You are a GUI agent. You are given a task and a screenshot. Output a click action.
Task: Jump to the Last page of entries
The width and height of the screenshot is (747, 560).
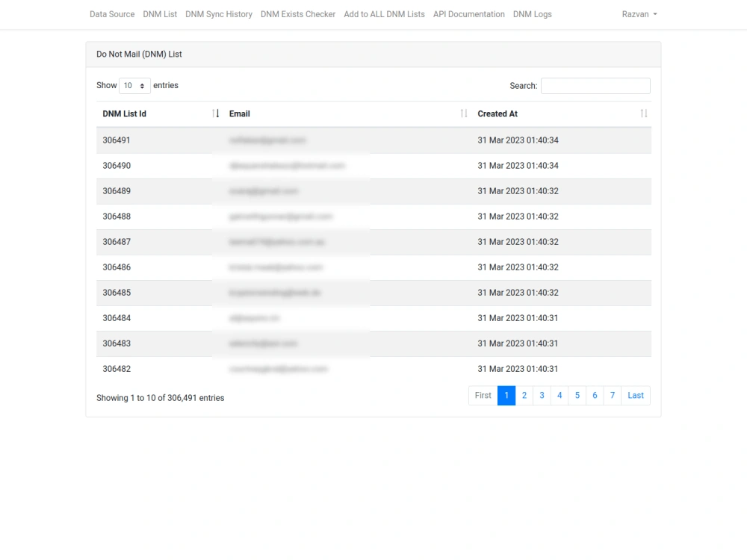pyautogui.click(x=634, y=395)
